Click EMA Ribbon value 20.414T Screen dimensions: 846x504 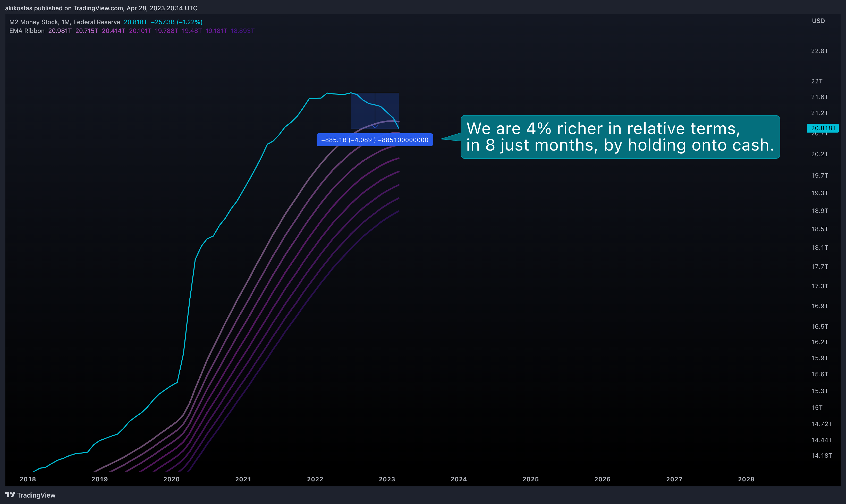114,31
